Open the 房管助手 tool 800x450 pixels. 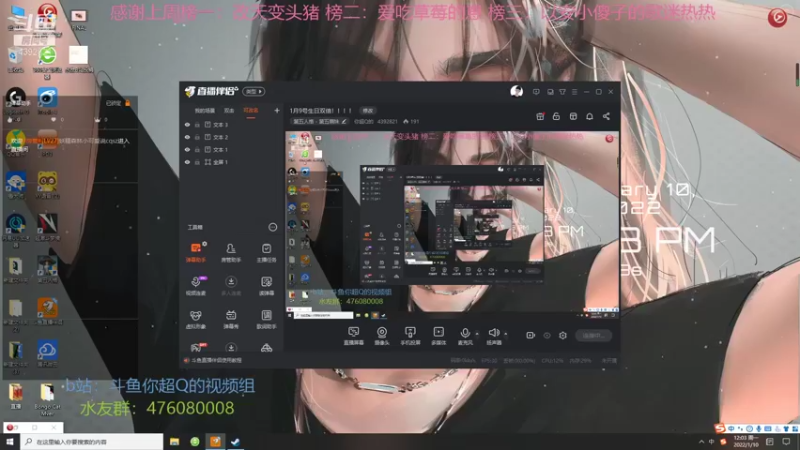click(231, 252)
